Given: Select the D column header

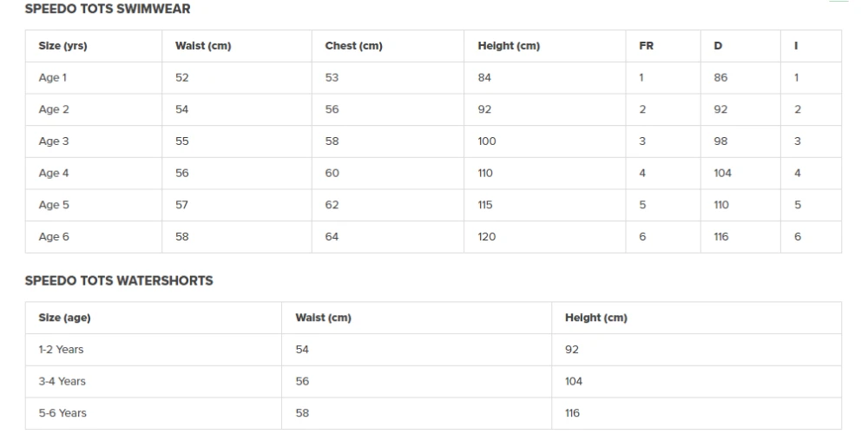Looking at the screenshot, I should pos(718,46).
